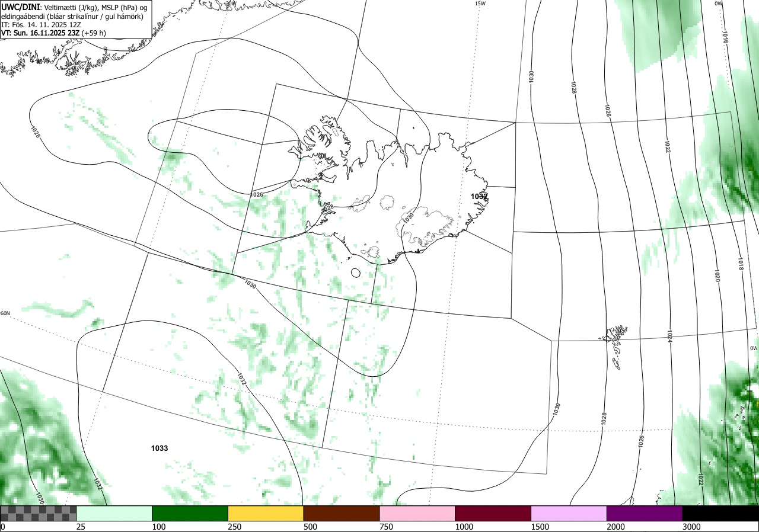Select the black above-3000 legend swatch
The height and width of the screenshot is (532, 759).
coord(720,513)
